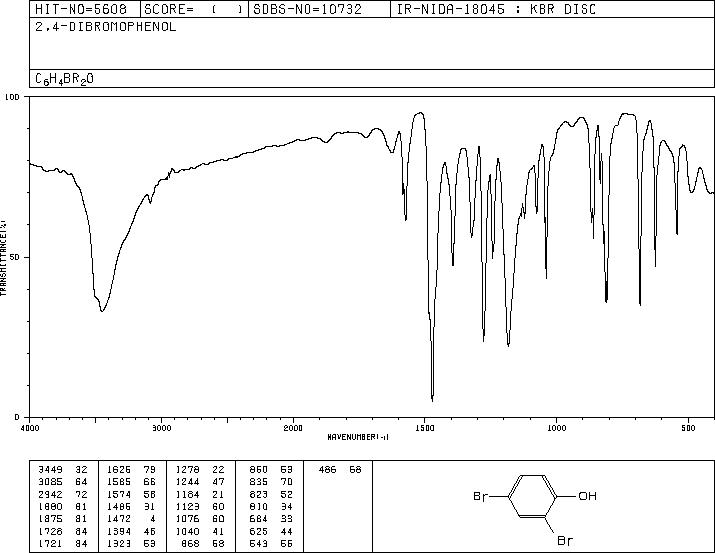Click the 1123 peak table entry
Screen dimensions: 715x553
pos(200,506)
